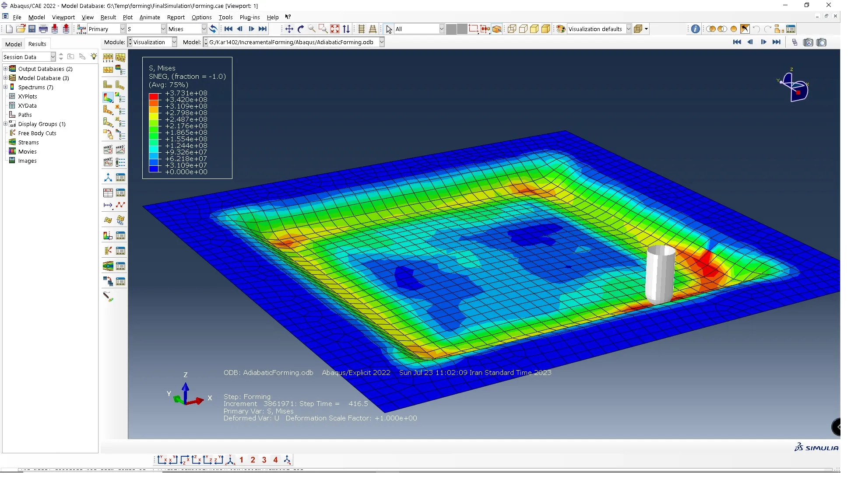Open the Module dropdown showing Visualization
Screen dimensions: 865x504
(x=174, y=42)
